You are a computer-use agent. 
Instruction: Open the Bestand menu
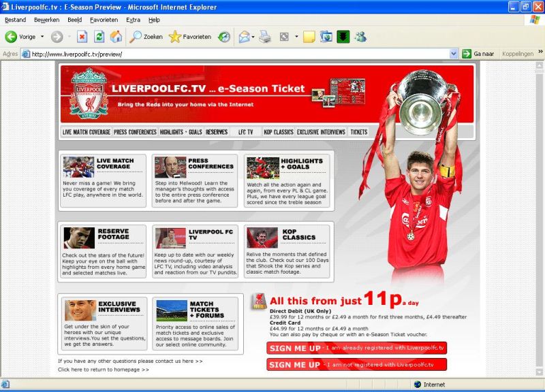tap(15, 20)
